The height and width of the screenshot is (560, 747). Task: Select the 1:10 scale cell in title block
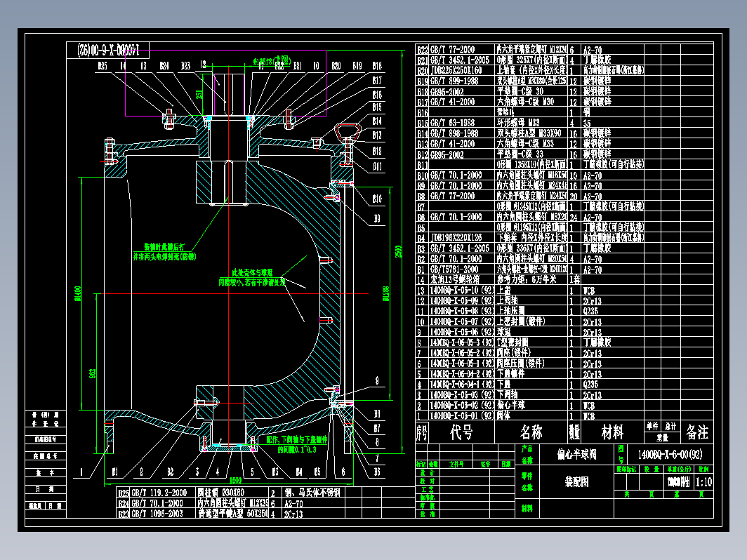(x=702, y=483)
